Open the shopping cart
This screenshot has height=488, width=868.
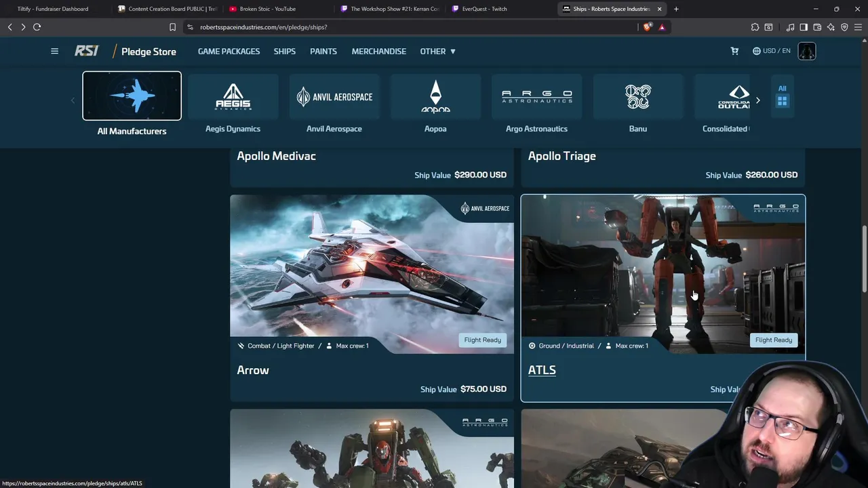[x=734, y=51]
